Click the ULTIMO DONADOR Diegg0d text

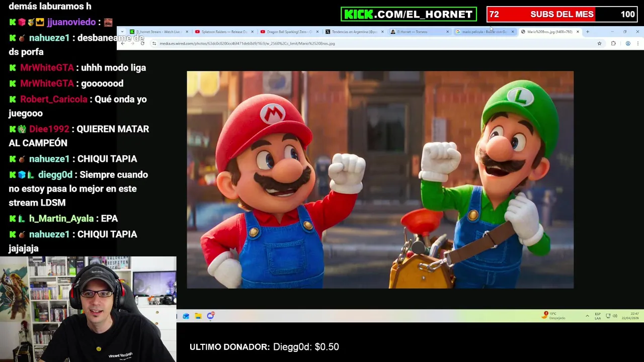click(x=264, y=347)
